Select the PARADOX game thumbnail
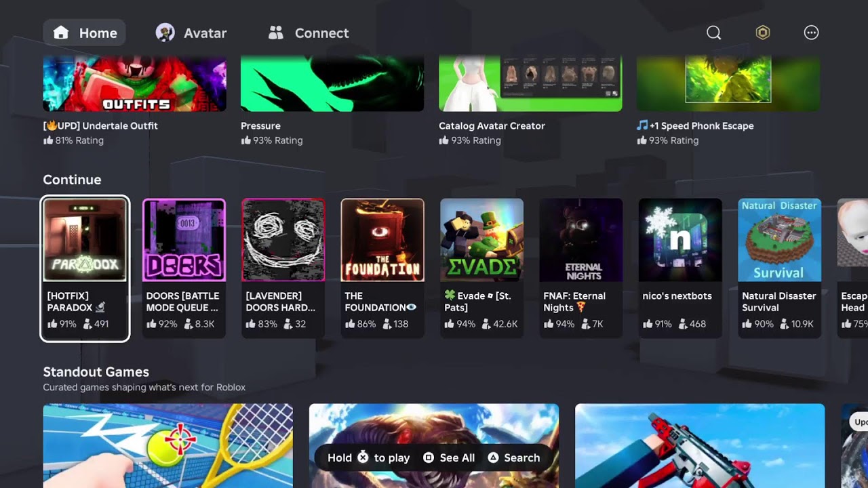868x488 pixels. tap(85, 240)
